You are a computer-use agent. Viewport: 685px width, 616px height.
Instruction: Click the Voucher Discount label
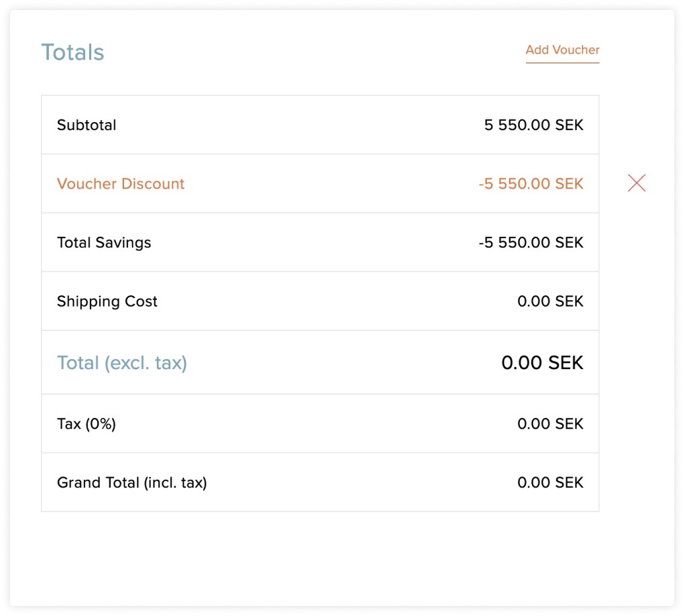click(121, 183)
